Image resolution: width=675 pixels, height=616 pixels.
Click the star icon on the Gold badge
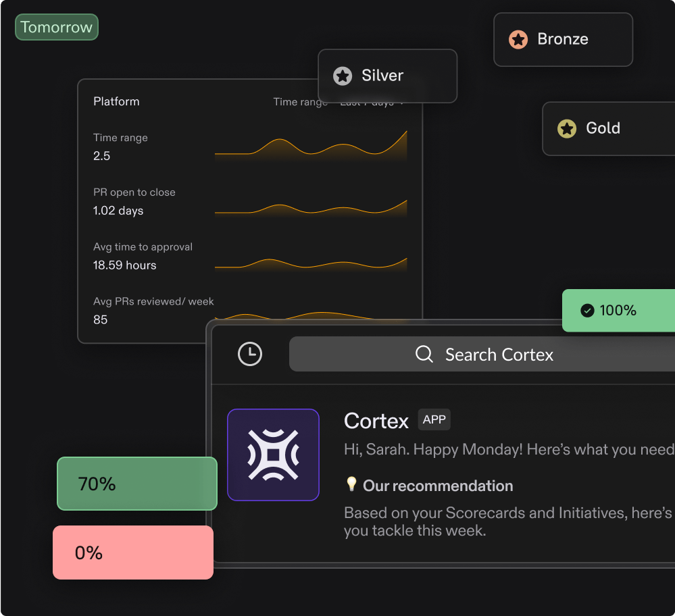coord(566,128)
